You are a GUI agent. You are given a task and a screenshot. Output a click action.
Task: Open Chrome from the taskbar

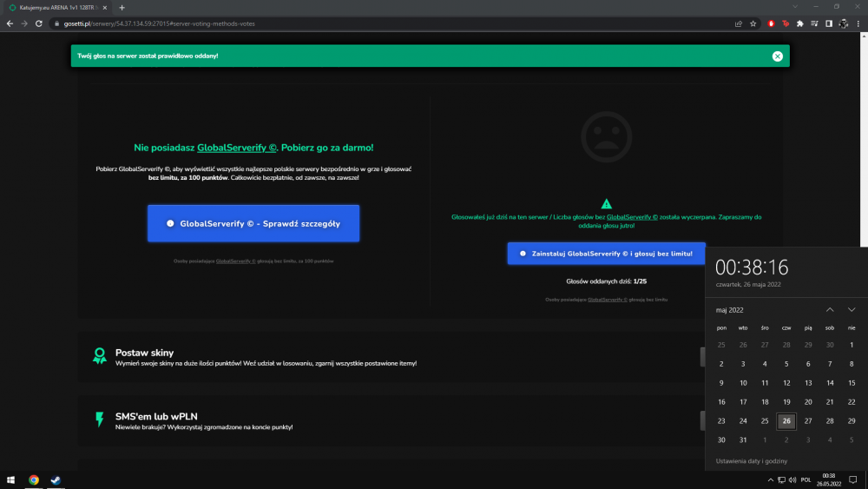click(x=34, y=479)
